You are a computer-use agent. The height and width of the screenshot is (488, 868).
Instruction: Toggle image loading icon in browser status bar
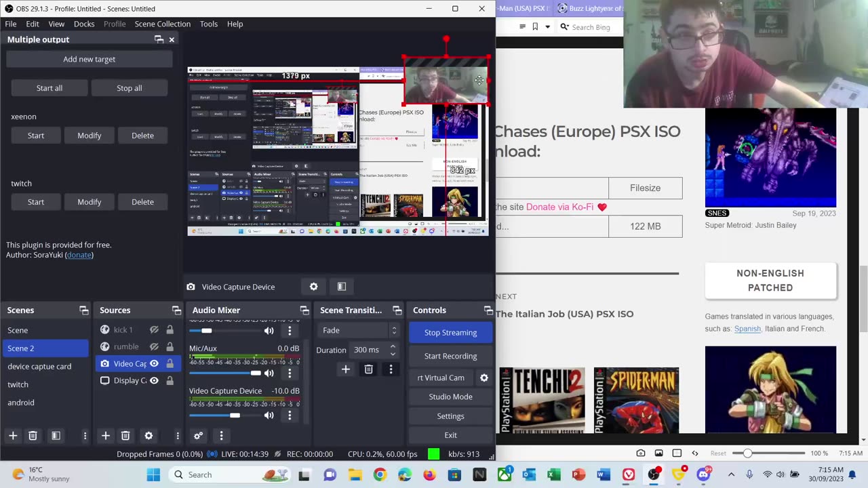[658, 453]
